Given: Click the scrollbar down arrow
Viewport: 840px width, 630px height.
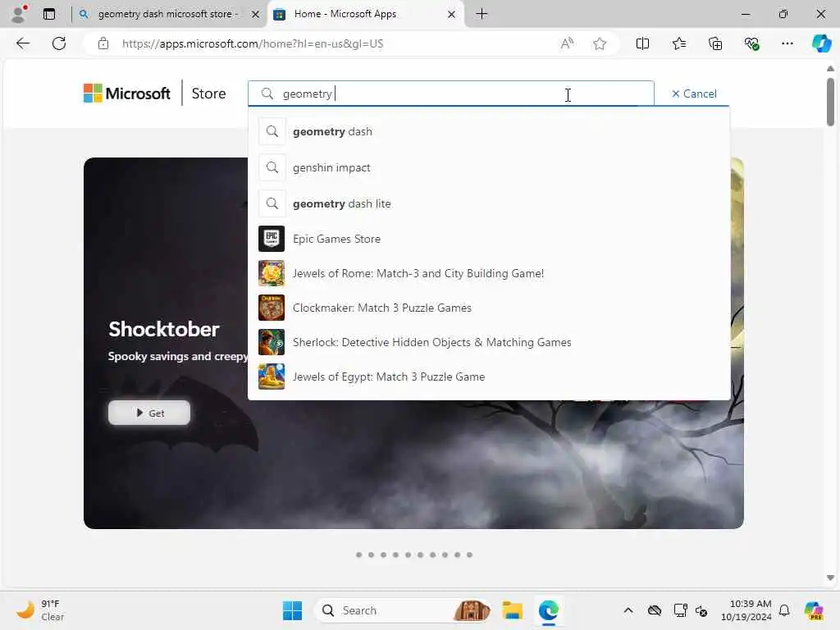Looking at the screenshot, I should click(830, 577).
